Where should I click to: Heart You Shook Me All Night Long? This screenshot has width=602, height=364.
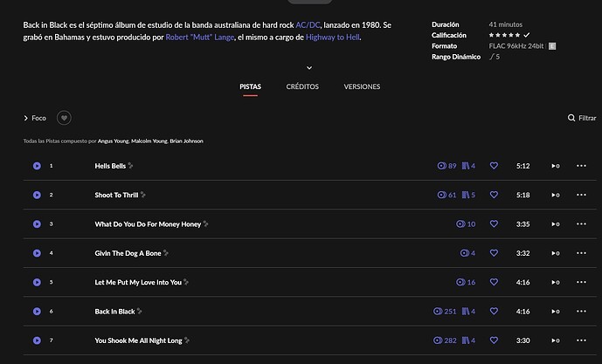pos(495,340)
